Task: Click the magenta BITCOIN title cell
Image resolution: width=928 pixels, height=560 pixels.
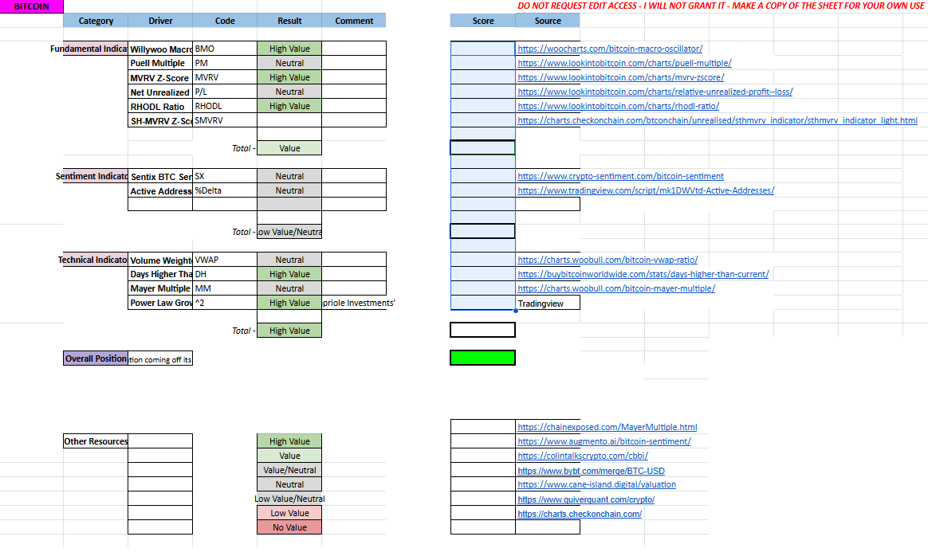Action: click(32, 6)
